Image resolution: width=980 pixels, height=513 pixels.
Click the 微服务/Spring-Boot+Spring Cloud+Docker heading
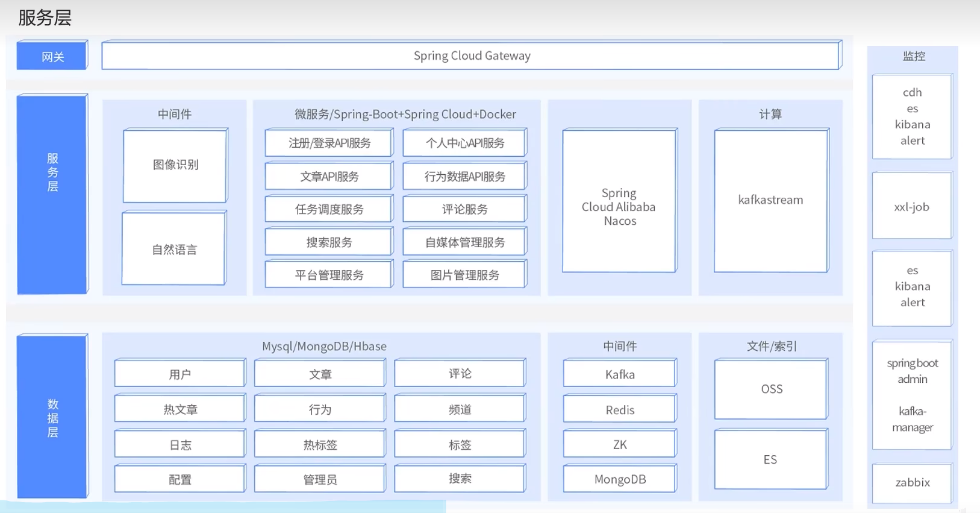click(x=405, y=114)
